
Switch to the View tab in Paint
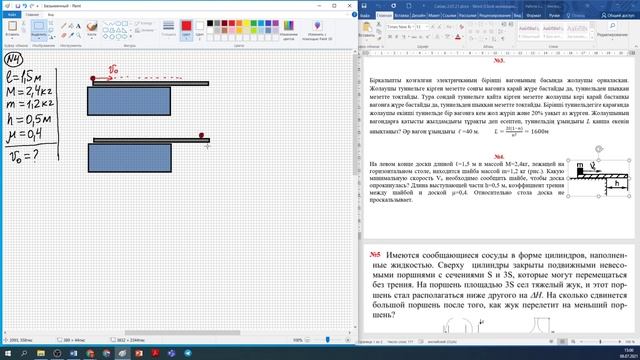tap(51, 15)
